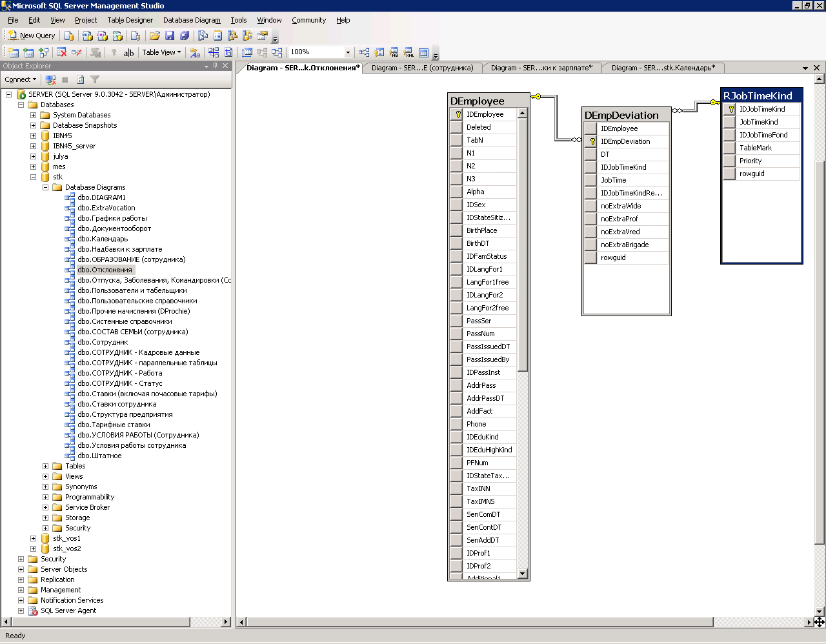This screenshot has width=826, height=644.
Task: Switch to Diagram SER...ки к зарплате tab
Action: pyautogui.click(x=541, y=68)
